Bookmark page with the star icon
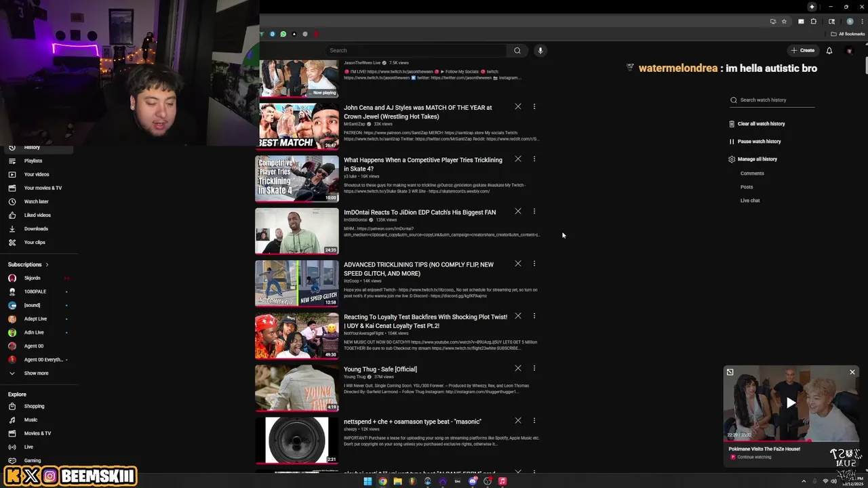This screenshot has height=488, width=868. click(784, 22)
